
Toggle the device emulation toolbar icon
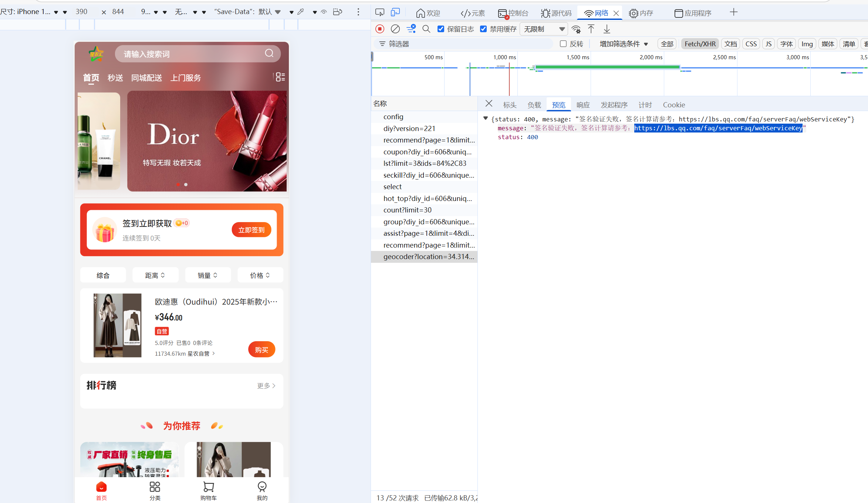tap(395, 13)
